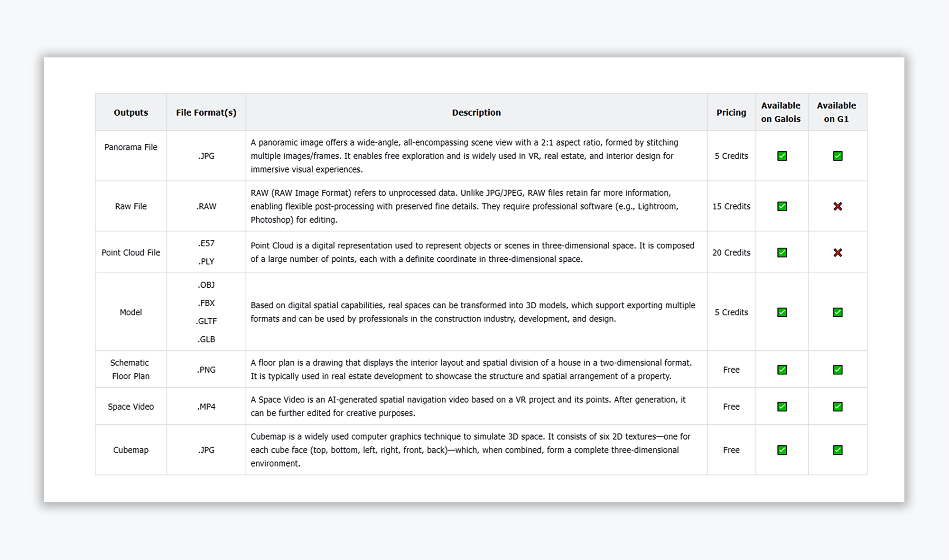The width and height of the screenshot is (949, 560).
Task: Click the Raw File green check under Galois
Action: (782, 206)
